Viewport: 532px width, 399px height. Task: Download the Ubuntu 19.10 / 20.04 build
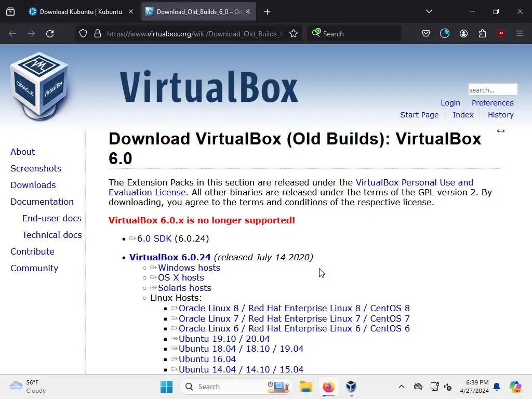pos(224,339)
